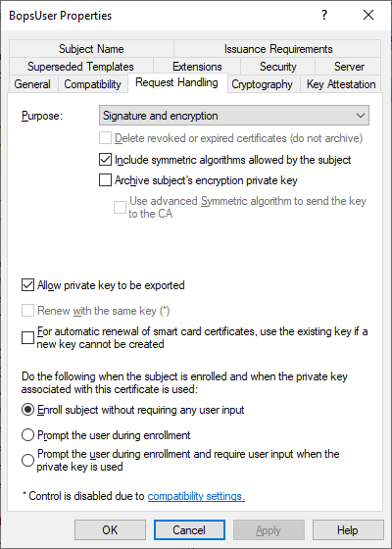Click the OK button

tap(110, 529)
